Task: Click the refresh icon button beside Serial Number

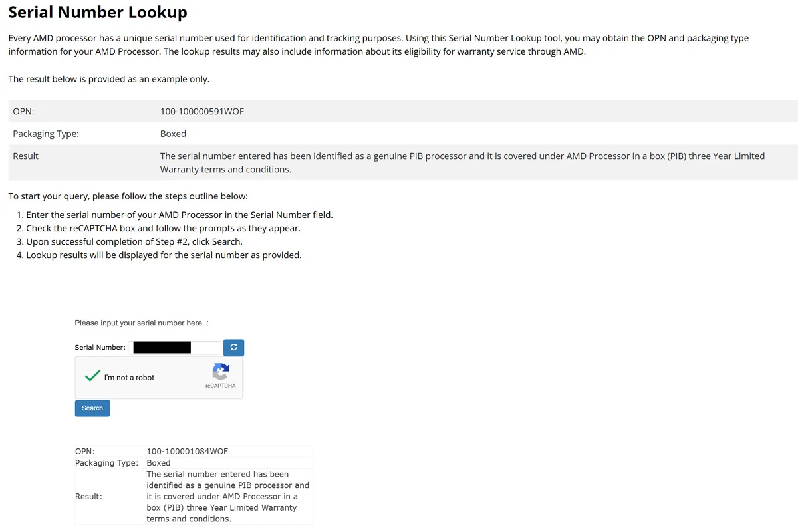Action: tap(233, 348)
